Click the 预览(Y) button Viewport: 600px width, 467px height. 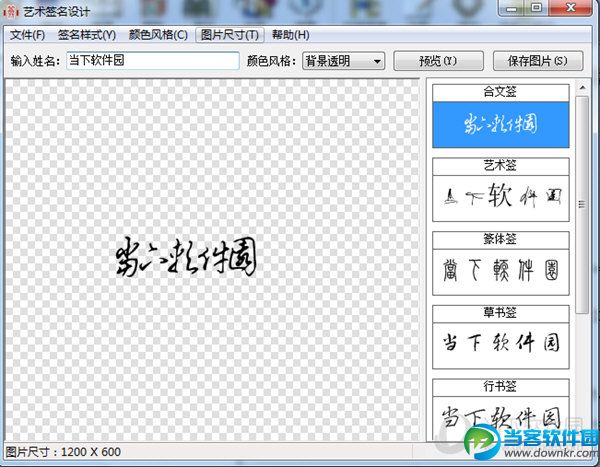438,61
